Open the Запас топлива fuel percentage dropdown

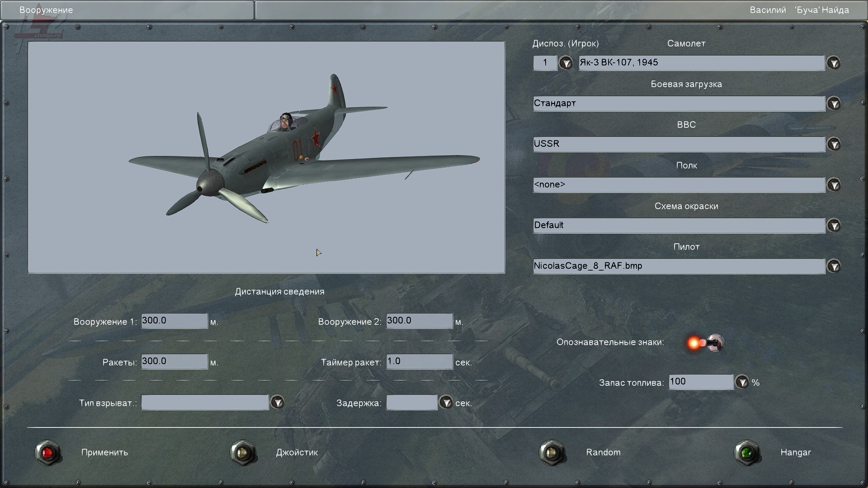742,382
